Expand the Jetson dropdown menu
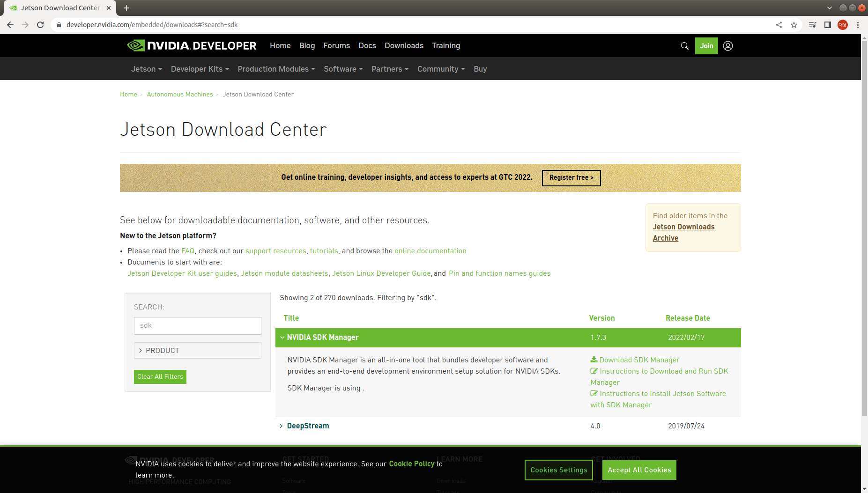The height and width of the screenshot is (493, 868). 147,69
